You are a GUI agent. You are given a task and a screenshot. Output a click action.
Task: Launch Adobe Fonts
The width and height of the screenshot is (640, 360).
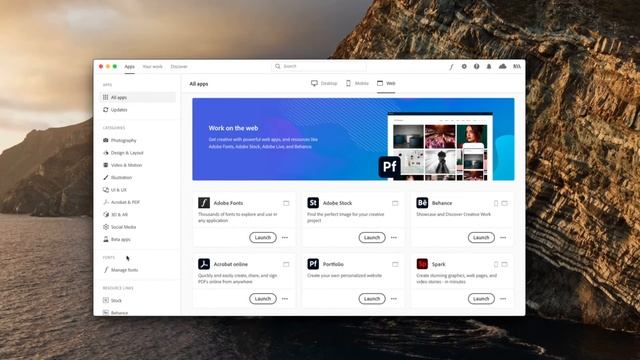click(263, 238)
